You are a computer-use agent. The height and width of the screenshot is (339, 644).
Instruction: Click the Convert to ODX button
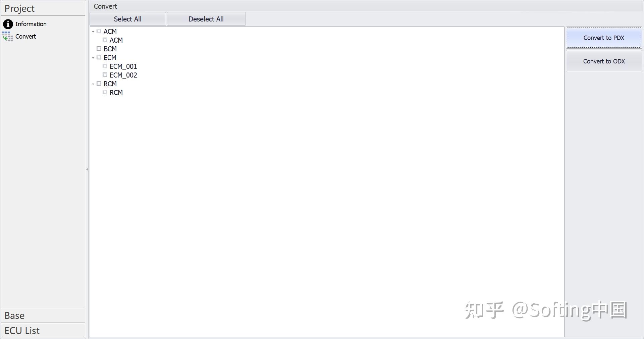point(604,61)
